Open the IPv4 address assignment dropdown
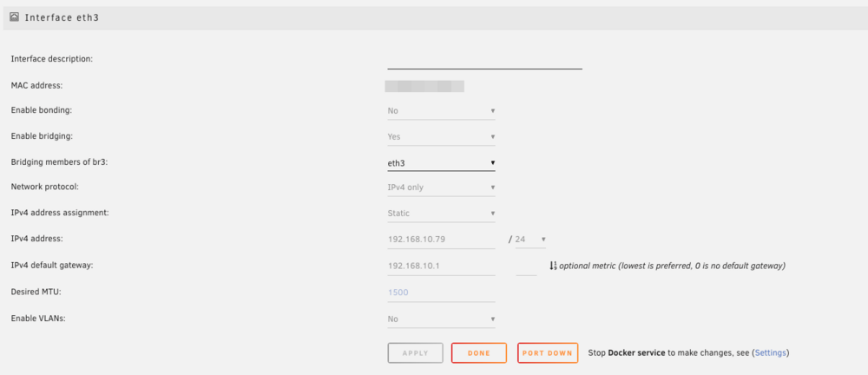 pos(441,214)
